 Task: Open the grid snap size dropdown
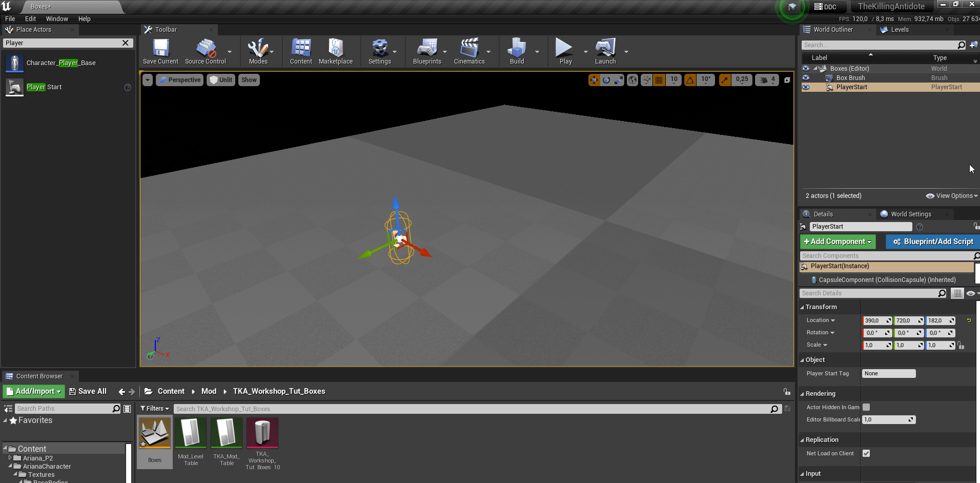674,80
